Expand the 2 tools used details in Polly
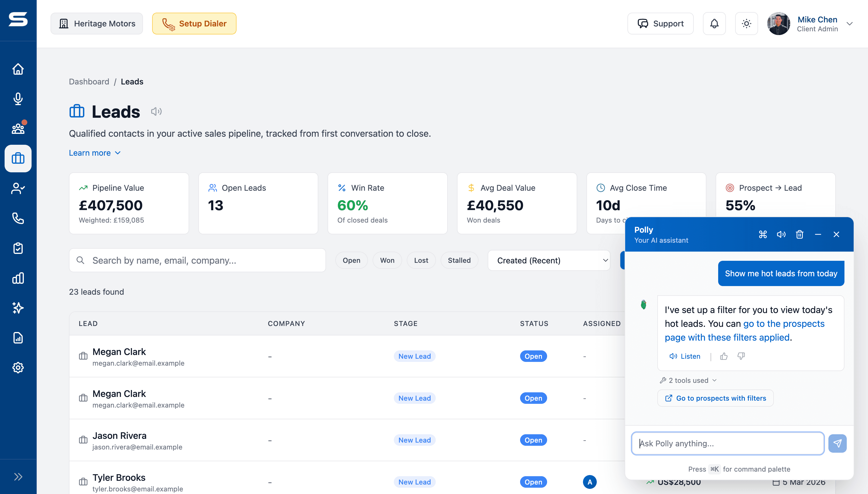The height and width of the screenshot is (494, 868). 688,380
